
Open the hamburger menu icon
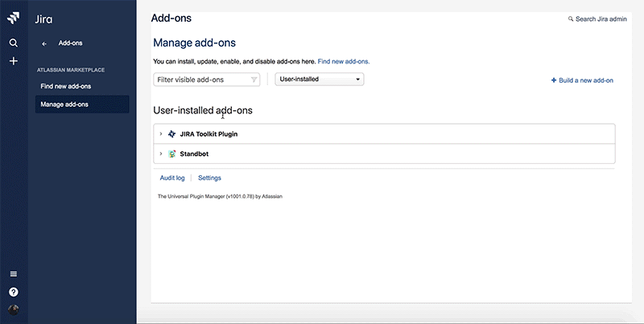coord(14,274)
